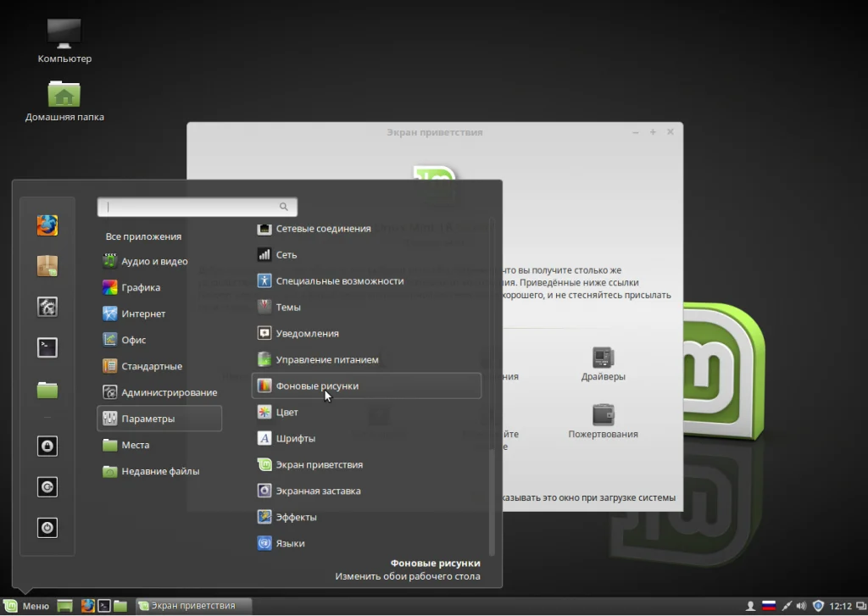Open System Settings icon in favorites sidebar

click(47, 307)
